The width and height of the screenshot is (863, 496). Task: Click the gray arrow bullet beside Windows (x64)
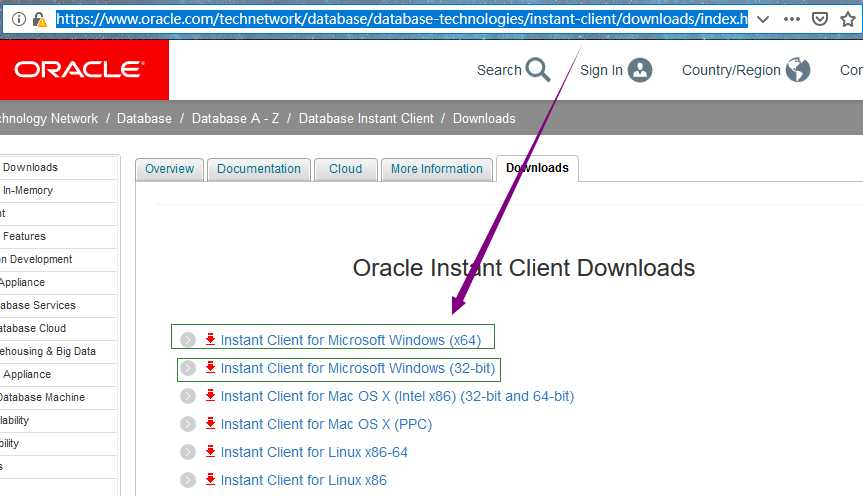point(188,340)
